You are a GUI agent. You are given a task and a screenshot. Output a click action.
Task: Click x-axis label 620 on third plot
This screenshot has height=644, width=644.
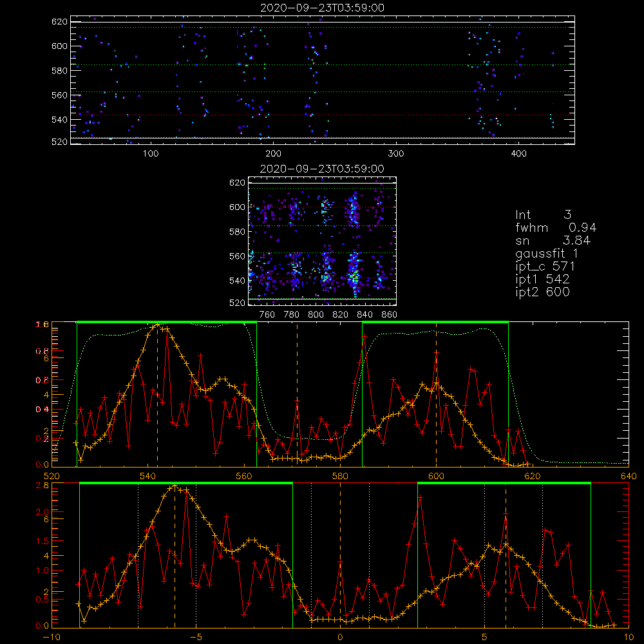(x=533, y=476)
